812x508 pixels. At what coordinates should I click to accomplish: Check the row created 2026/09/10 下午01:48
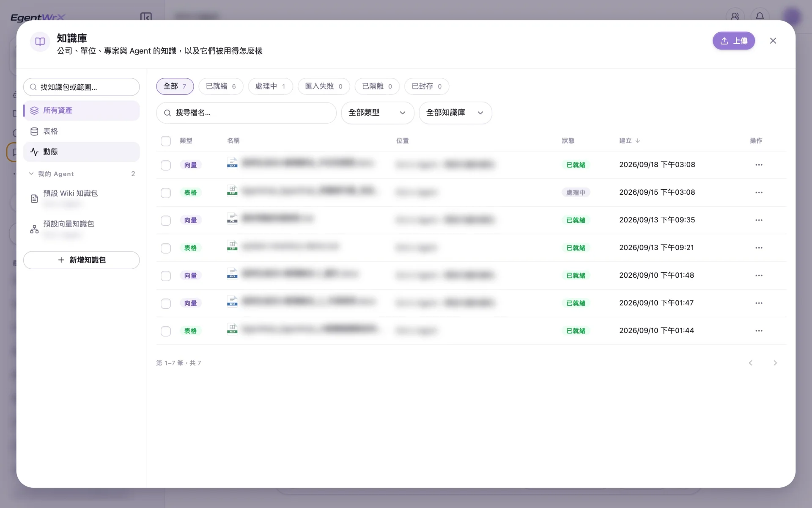[x=166, y=276]
